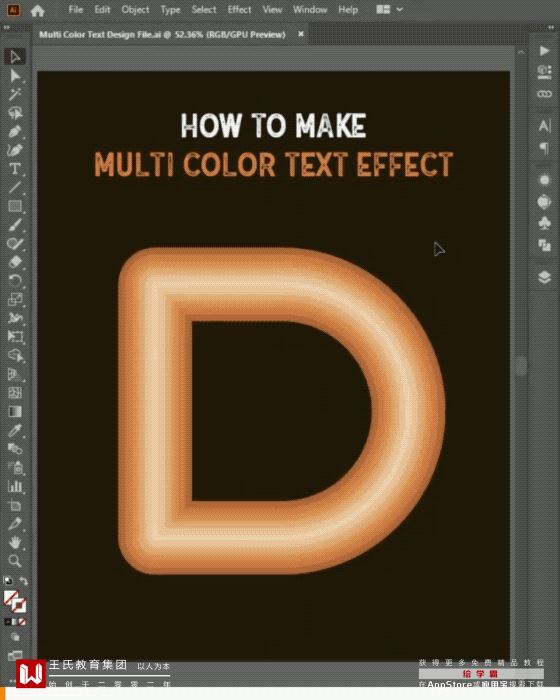Open the Links panel
The height and width of the screenshot is (700, 560).
(544, 94)
